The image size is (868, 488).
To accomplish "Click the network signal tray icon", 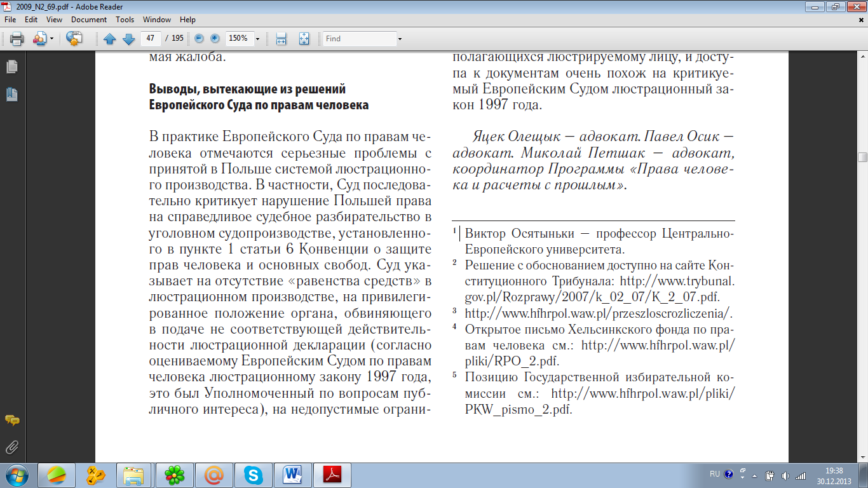I will coord(801,475).
